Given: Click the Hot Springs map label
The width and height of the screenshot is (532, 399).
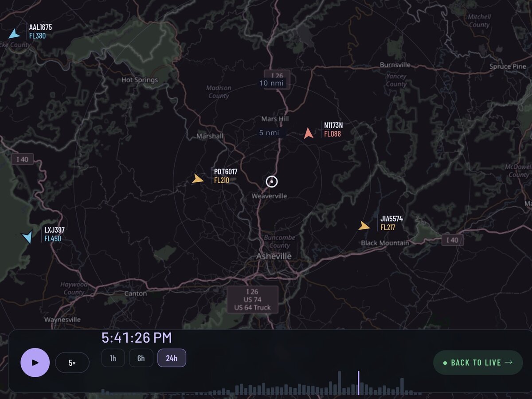Looking at the screenshot, I should click(140, 80).
